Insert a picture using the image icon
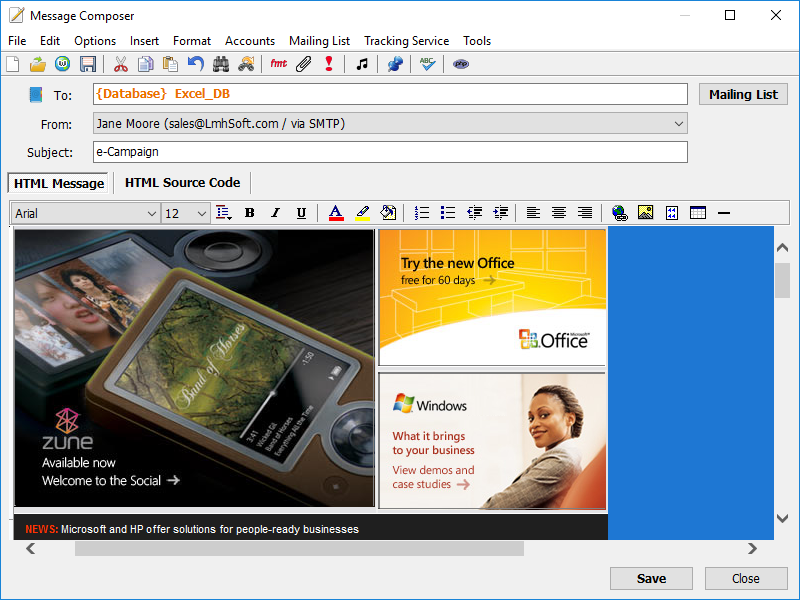 [x=645, y=213]
